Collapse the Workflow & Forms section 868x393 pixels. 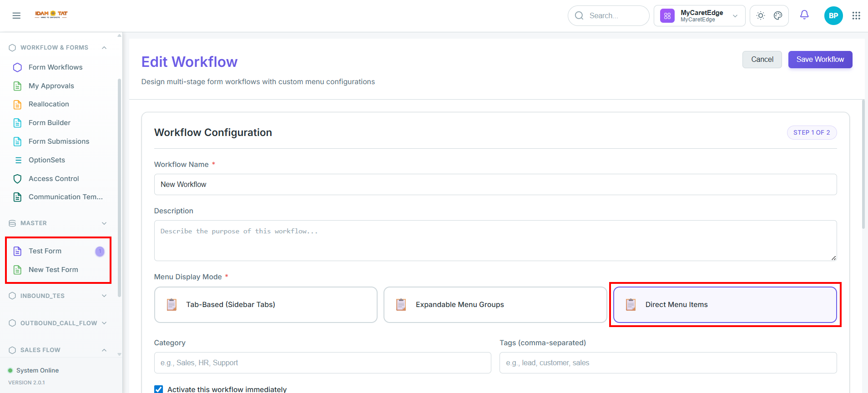pos(104,47)
